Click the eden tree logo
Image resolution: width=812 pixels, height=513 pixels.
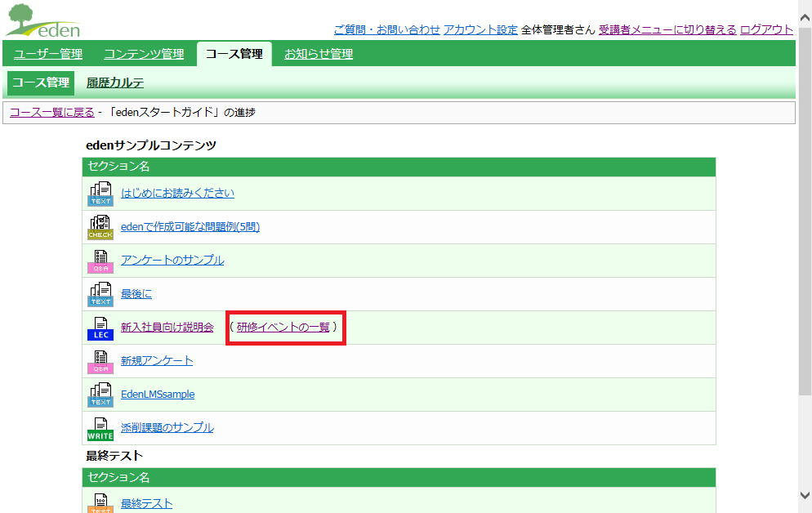(x=43, y=20)
